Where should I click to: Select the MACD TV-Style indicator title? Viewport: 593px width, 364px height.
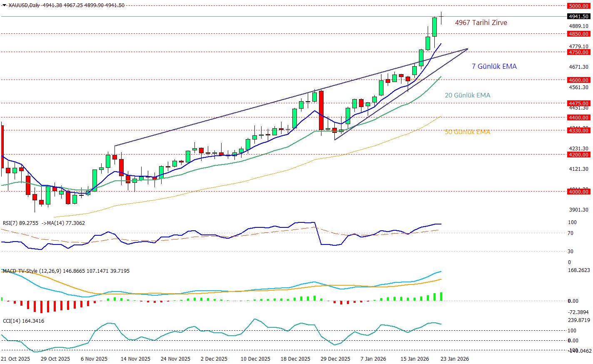point(32,271)
